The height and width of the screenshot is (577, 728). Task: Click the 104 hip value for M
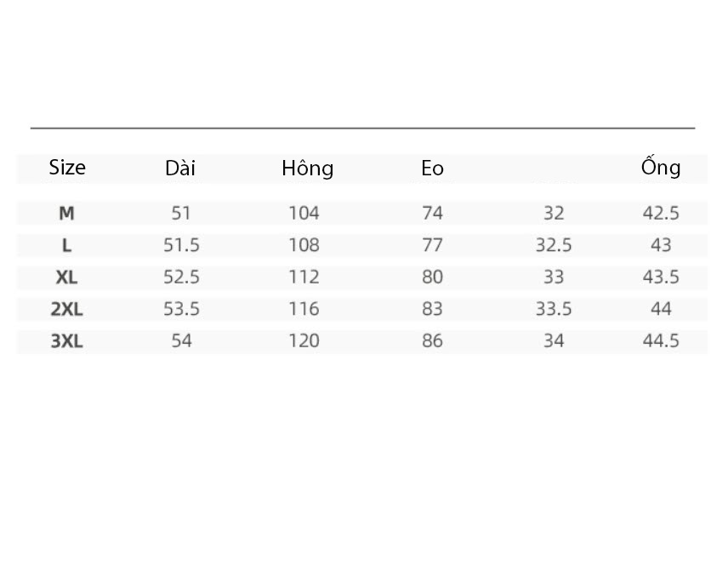304,214
